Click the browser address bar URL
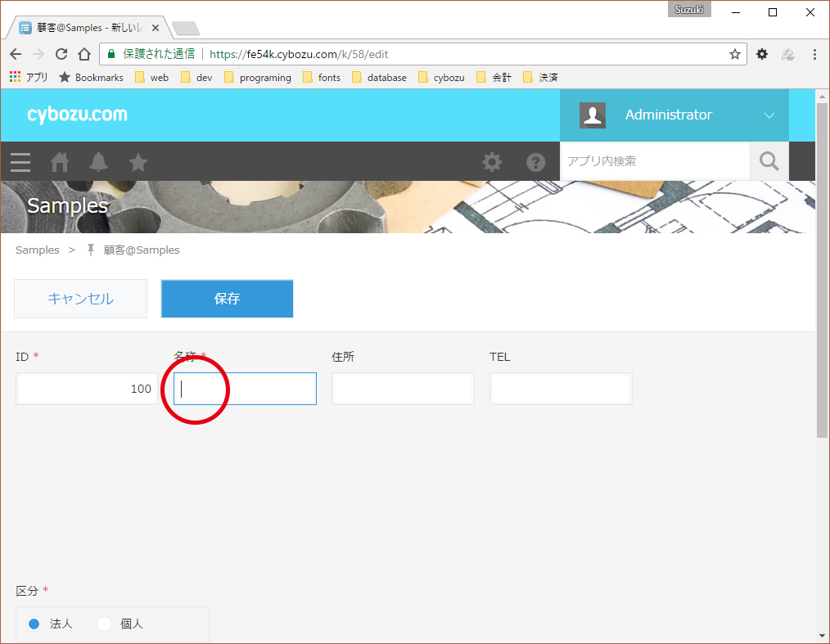830x644 pixels. (x=299, y=54)
